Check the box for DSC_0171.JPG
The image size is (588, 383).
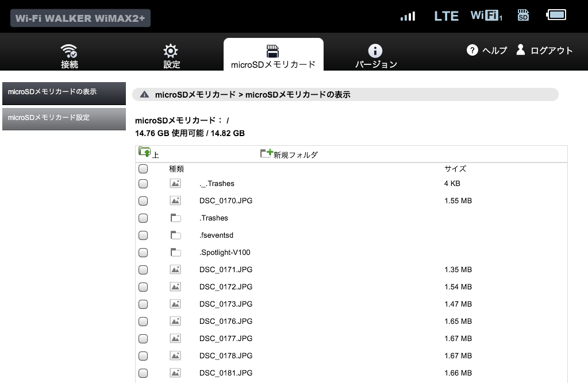143,270
